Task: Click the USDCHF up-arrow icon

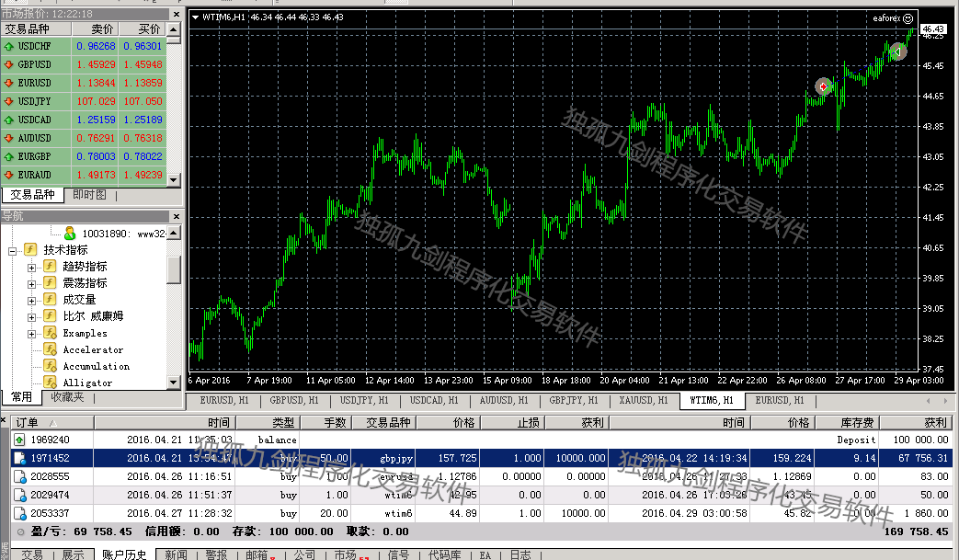Action: point(9,46)
